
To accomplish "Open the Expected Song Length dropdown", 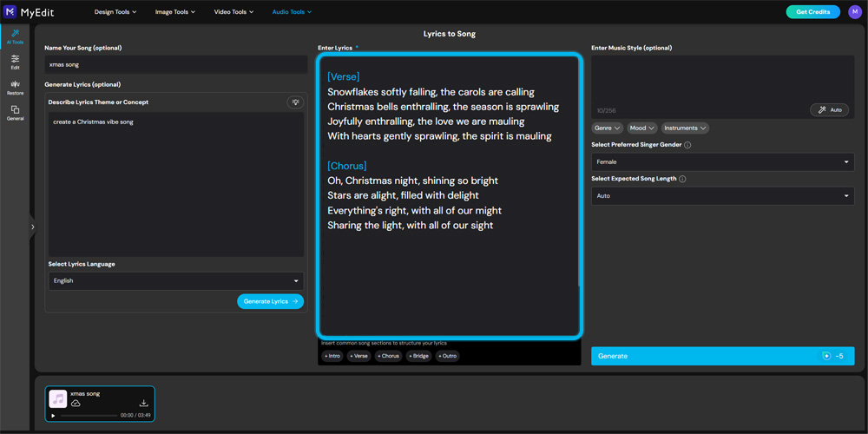I will tap(722, 196).
